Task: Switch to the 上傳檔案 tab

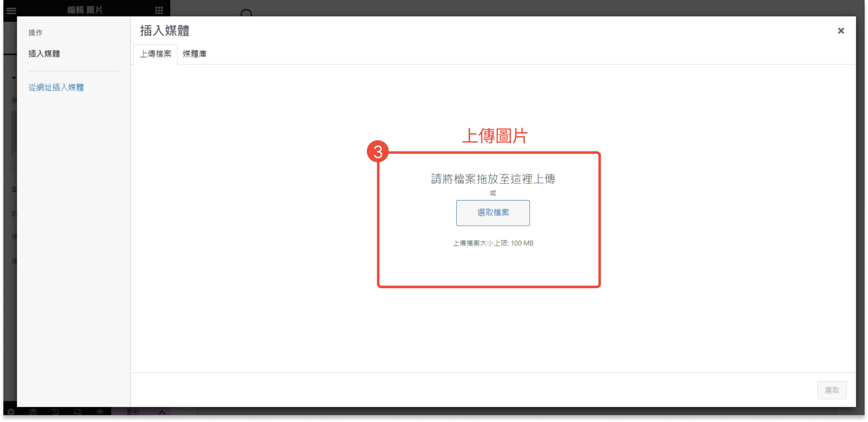Action: click(x=156, y=54)
